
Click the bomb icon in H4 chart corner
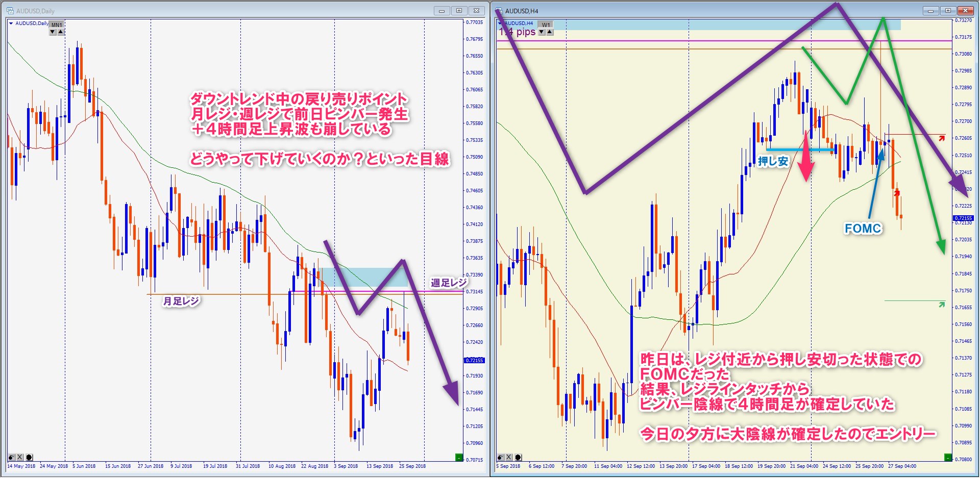tap(500, 458)
